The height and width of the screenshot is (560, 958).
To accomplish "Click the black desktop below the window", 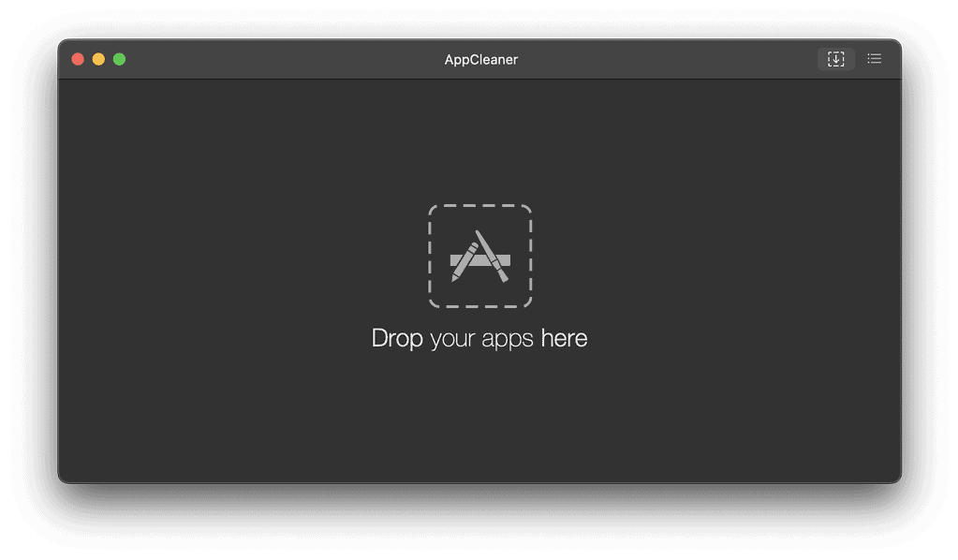I will (479, 524).
